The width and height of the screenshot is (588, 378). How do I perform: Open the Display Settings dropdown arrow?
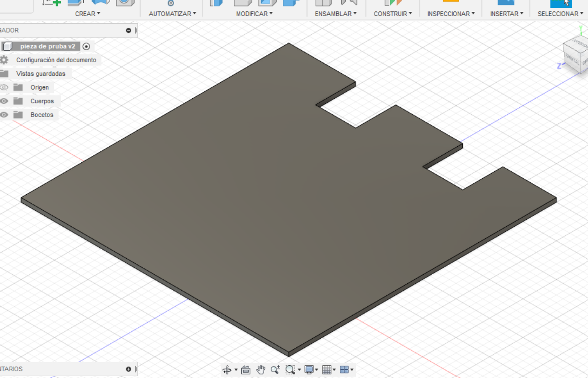pos(317,370)
